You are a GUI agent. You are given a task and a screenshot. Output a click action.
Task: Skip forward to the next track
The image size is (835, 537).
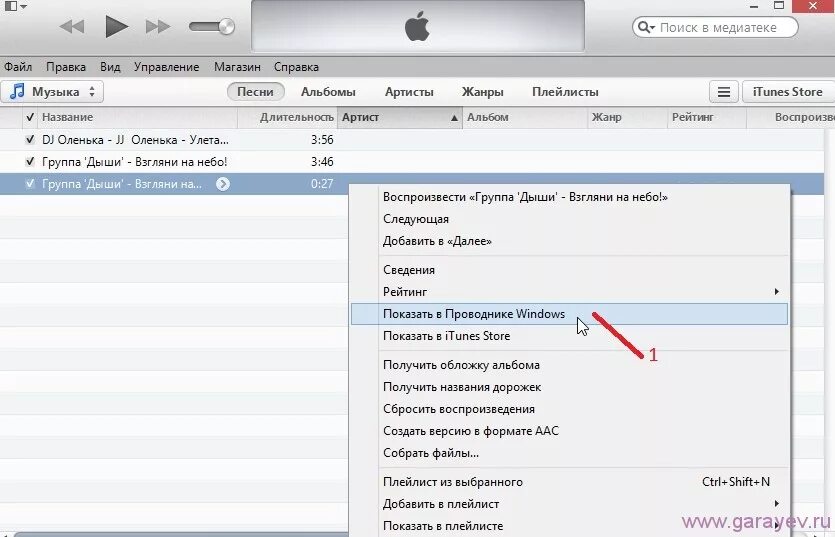[158, 26]
